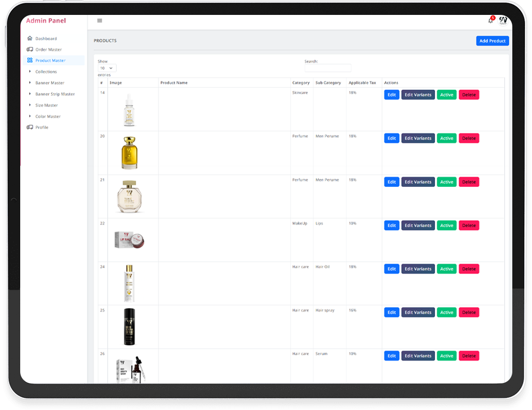532x410 pixels.
Task: Click the Add Product button
Action: click(492, 41)
